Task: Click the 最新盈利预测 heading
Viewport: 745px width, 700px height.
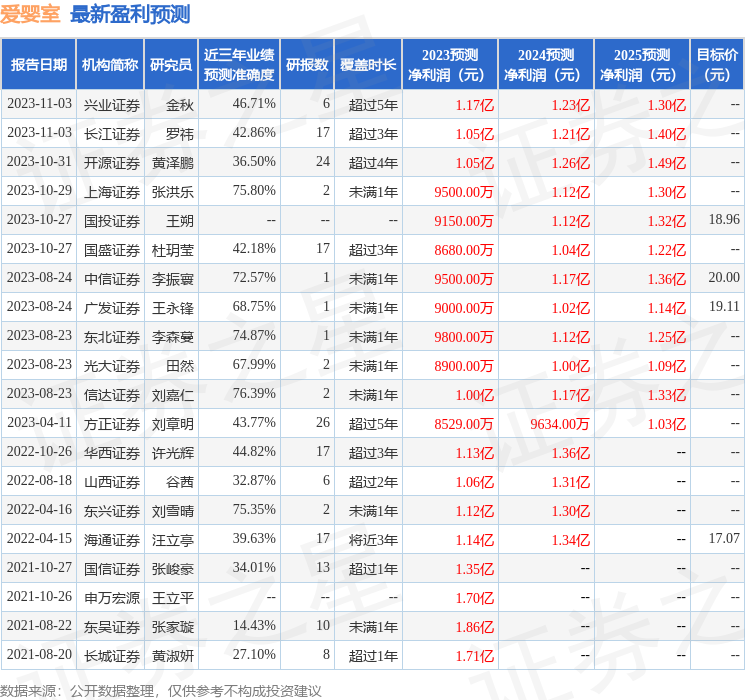Action: (130, 14)
